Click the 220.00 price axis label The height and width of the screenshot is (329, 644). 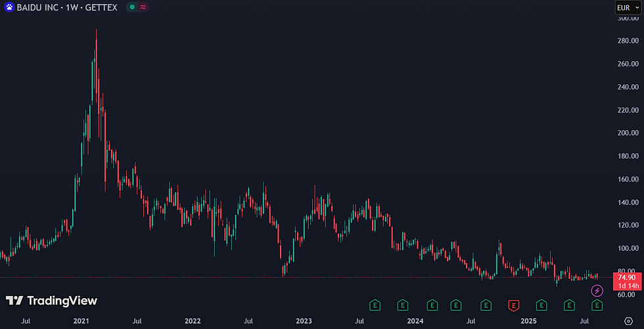(629, 110)
